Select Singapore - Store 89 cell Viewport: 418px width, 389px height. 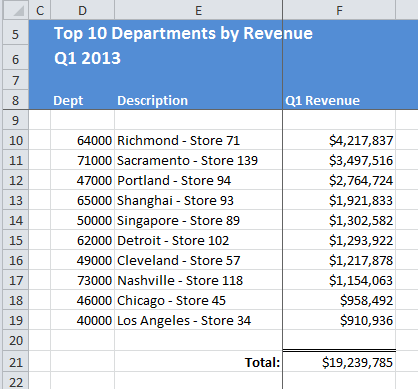pyautogui.click(x=198, y=220)
